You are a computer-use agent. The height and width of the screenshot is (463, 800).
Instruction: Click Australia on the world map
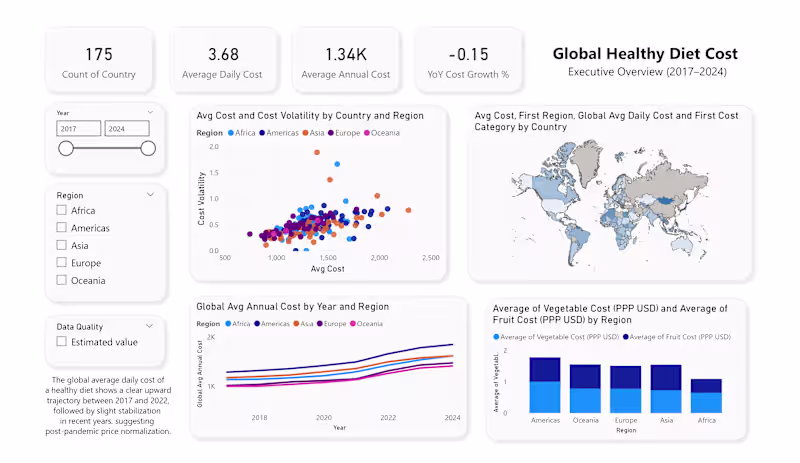[x=684, y=246]
